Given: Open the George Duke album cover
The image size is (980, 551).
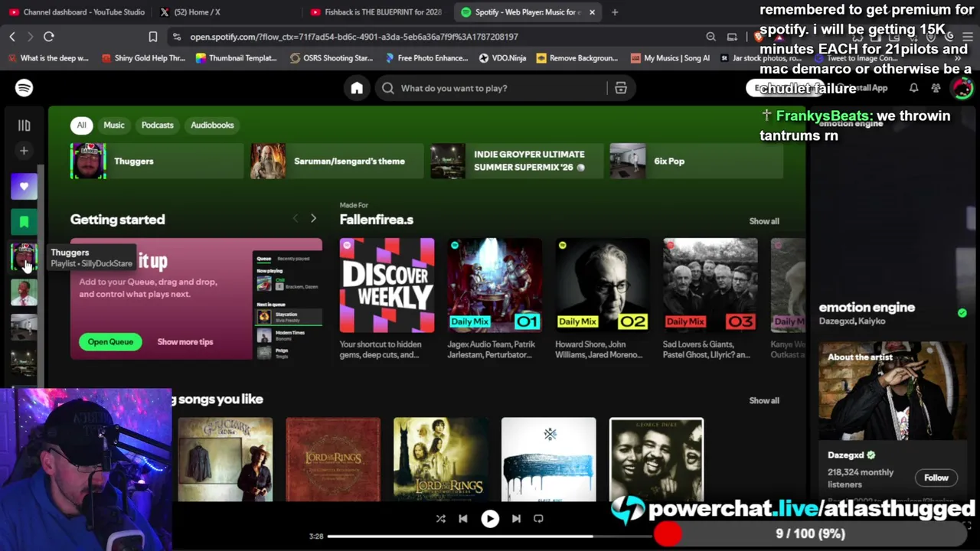Looking at the screenshot, I should (656, 459).
